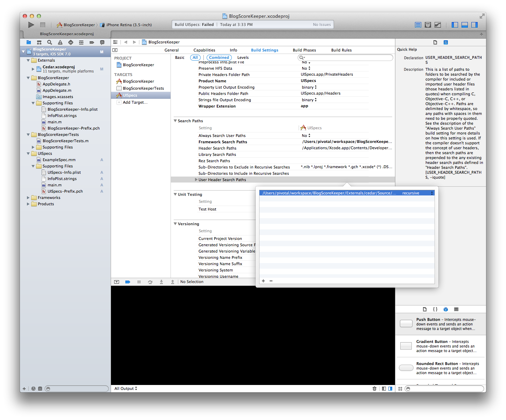Image resolution: width=506 pixels, height=420 pixels.
Task: Show the Assistant editor
Action: pos(428,25)
